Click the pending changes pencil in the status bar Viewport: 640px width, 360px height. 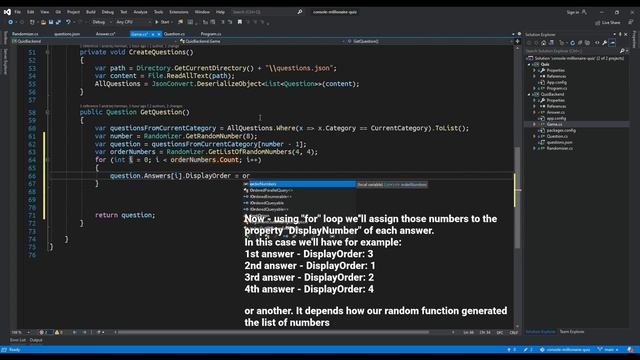pyautogui.click(x=527, y=350)
